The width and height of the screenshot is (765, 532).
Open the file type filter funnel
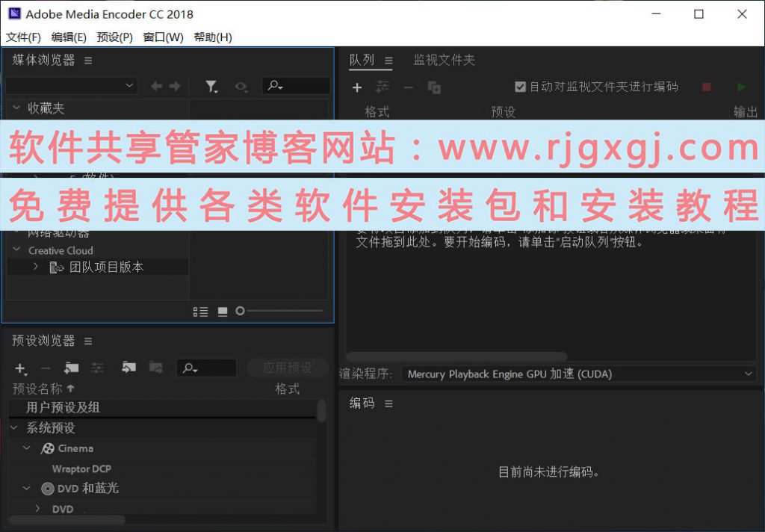coord(211,87)
